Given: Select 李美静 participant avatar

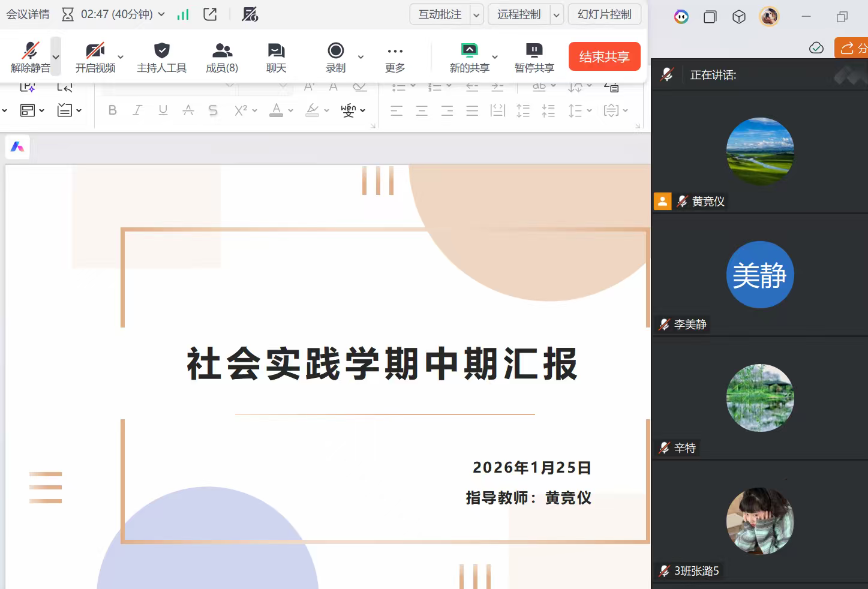Looking at the screenshot, I should point(759,275).
